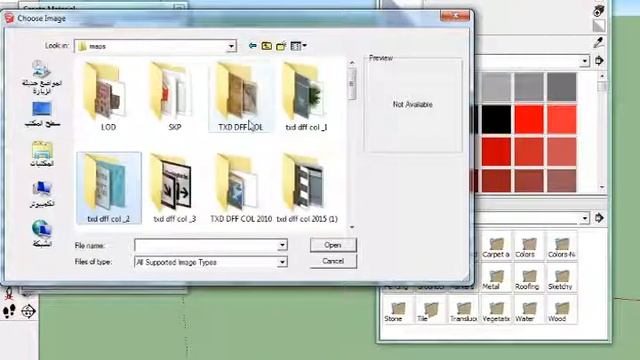The image size is (640, 360).
Task: Go up one folder level
Action: click(x=267, y=46)
